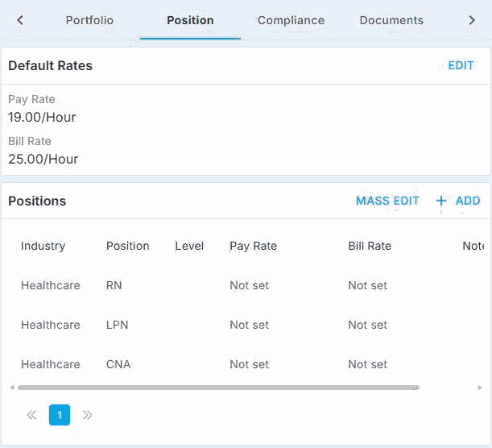Click the Pay Rate column header
The image size is (492, 448).
[x=253, y=246]
